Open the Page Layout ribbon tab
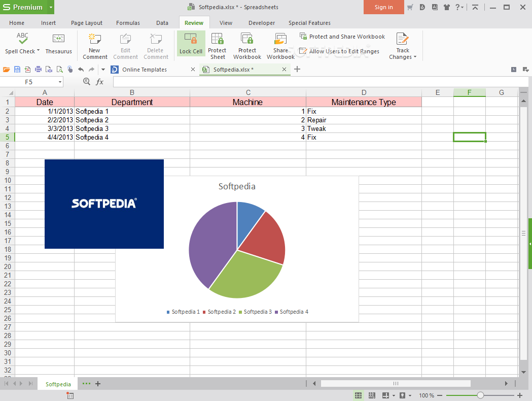 coord(87,23)
